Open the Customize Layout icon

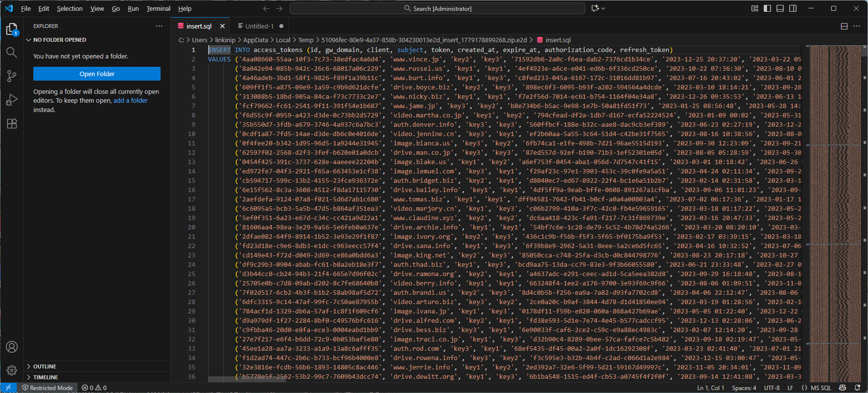click(x=755, y=8)
